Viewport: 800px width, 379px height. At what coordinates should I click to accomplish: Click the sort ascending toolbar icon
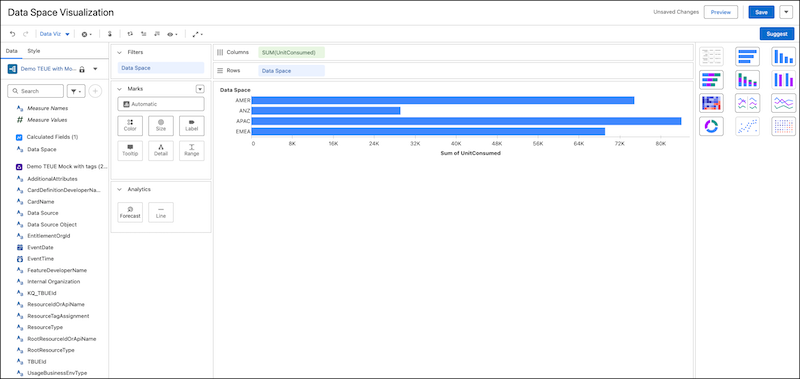point(144,34)
